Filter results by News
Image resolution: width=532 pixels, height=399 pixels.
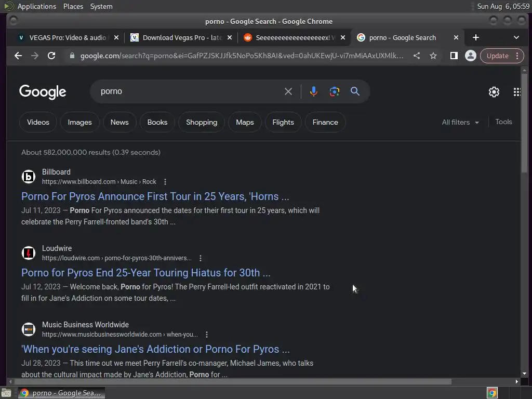point(119,122)
